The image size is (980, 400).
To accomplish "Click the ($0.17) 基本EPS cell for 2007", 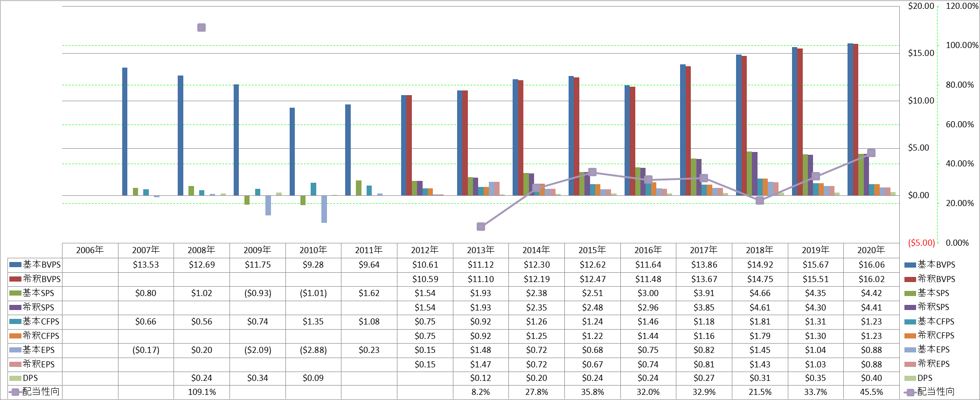I will click(x=146, y=350).
